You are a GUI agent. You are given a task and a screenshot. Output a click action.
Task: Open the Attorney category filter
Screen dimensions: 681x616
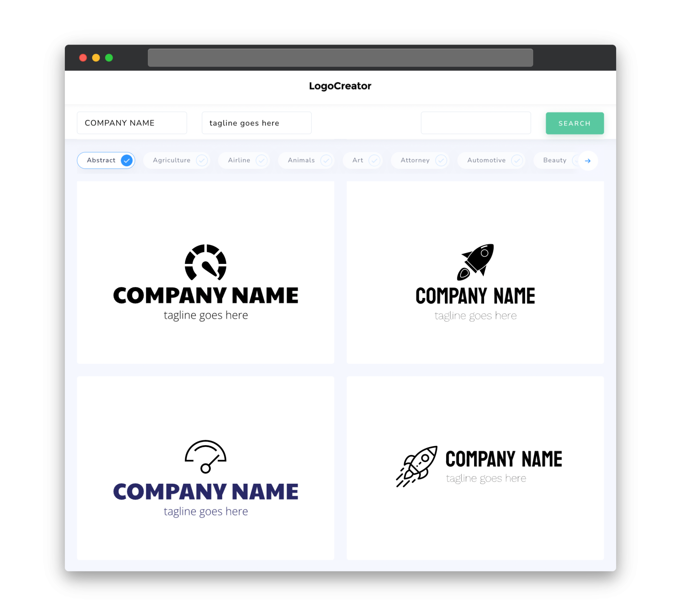tap(422, 160)
